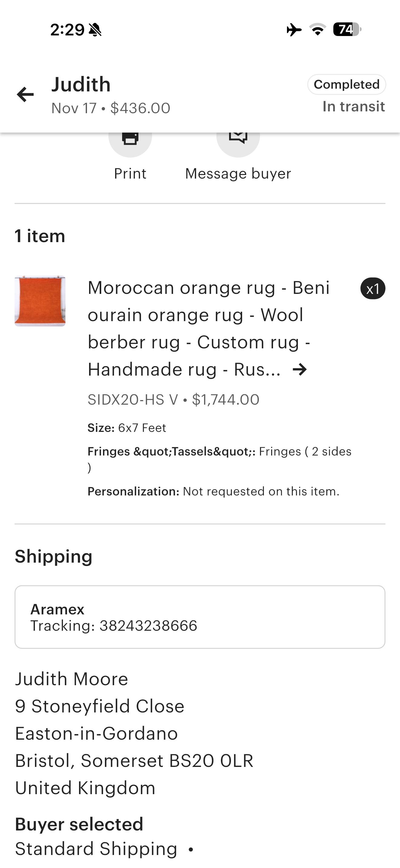Image resolution: width=400 pixels, height=868 pixels.
Task: Tap the SIDX20-HS V SKU text
Action: coord(132,399)
